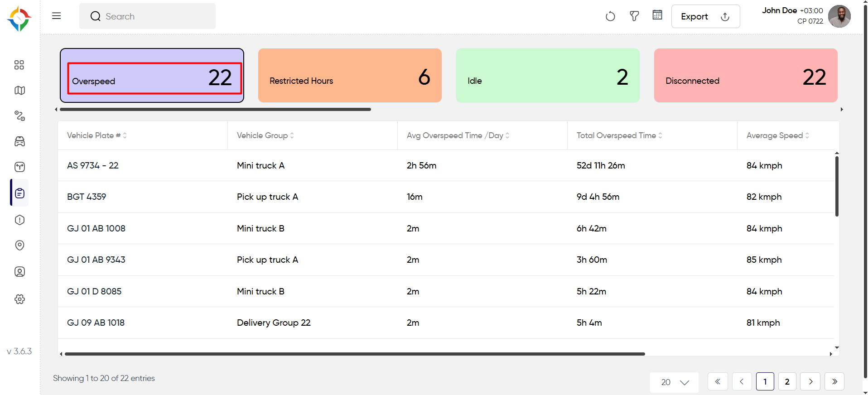Click the cards scroll left arrow
This screenshot has height=395, width=868.
coord(56,109)
